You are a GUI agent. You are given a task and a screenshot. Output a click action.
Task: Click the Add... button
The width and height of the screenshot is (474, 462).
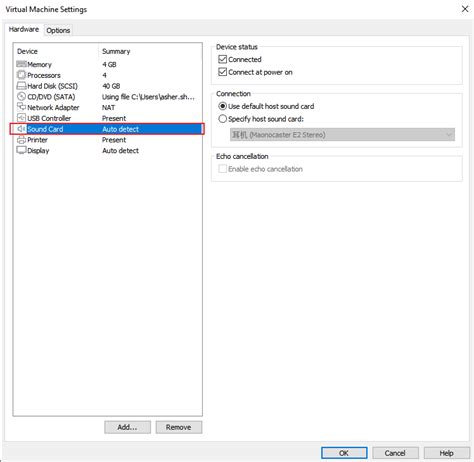click(127, 427)
